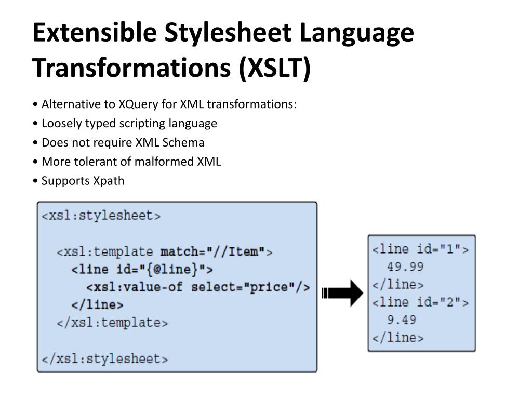532x399 pixels.
Task: Click bullet 'More tolerant of malformed XML'
Action: coord(131,162)
